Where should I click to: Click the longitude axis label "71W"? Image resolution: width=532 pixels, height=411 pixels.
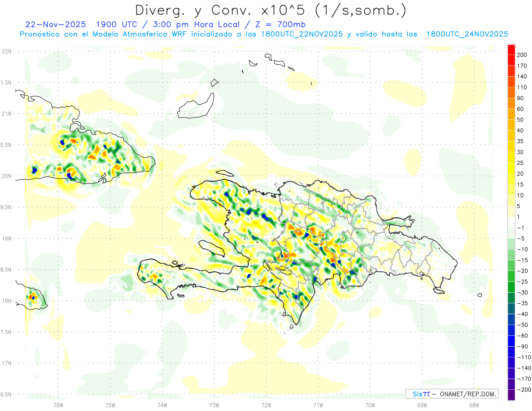click(x=318, y=405)
